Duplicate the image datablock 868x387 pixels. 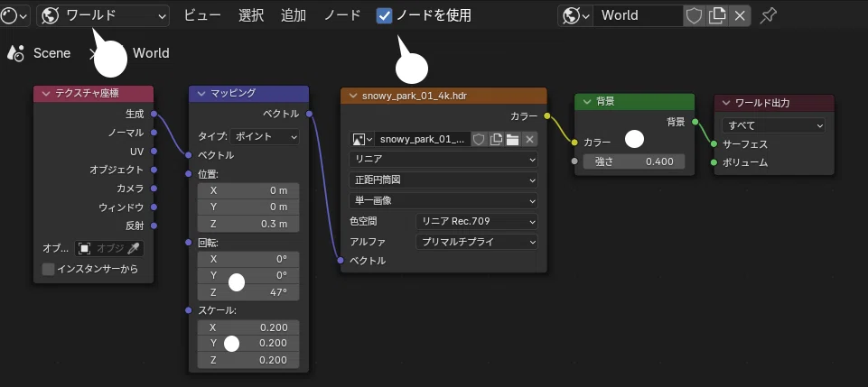point(496,139)
